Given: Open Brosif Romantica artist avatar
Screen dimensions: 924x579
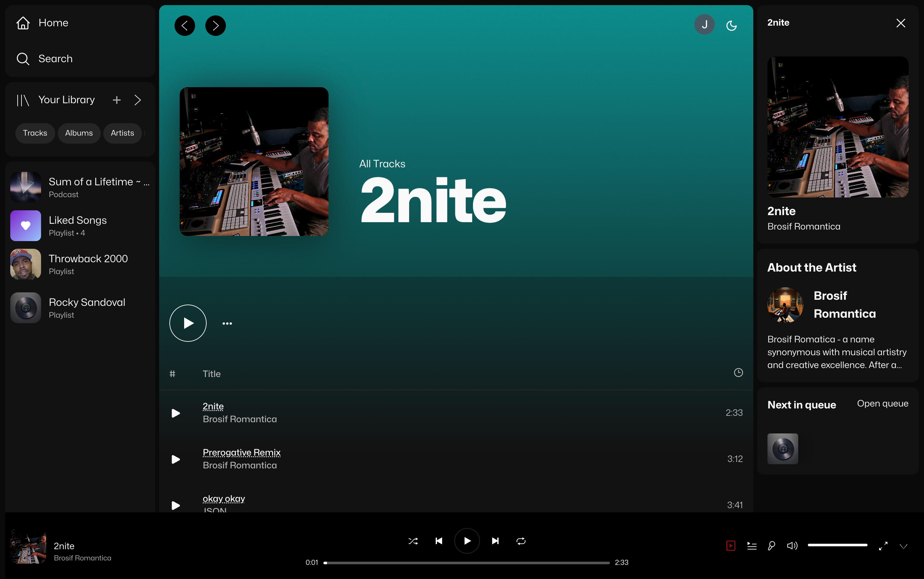Looking at the screenshot, I should pos(785,305).
